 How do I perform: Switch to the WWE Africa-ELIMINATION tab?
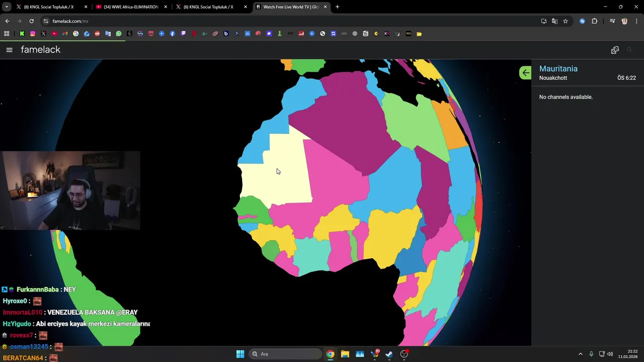pos(131,7)
